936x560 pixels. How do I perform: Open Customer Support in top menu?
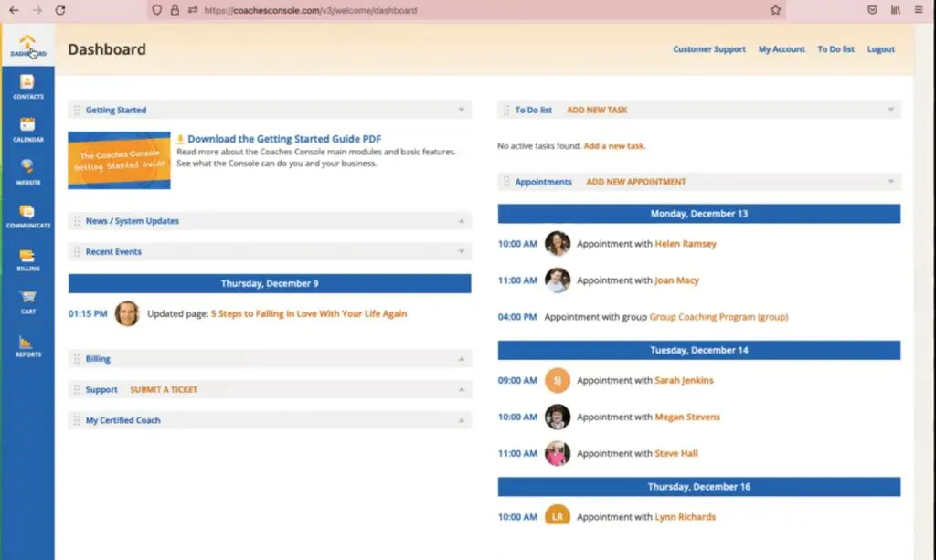(x=709, y=49)
